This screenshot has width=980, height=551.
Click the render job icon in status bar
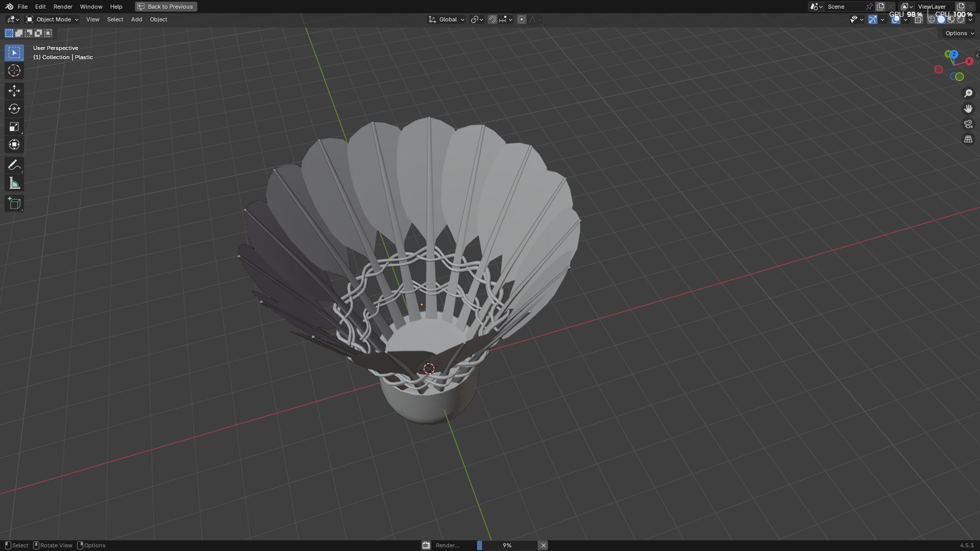point(426,545)
